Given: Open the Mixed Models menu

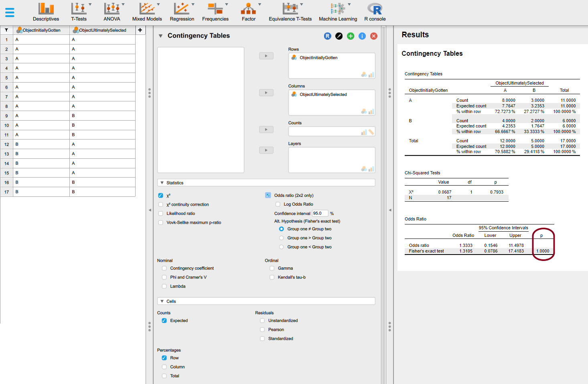Looking at the screenshot, I should 147,12.
